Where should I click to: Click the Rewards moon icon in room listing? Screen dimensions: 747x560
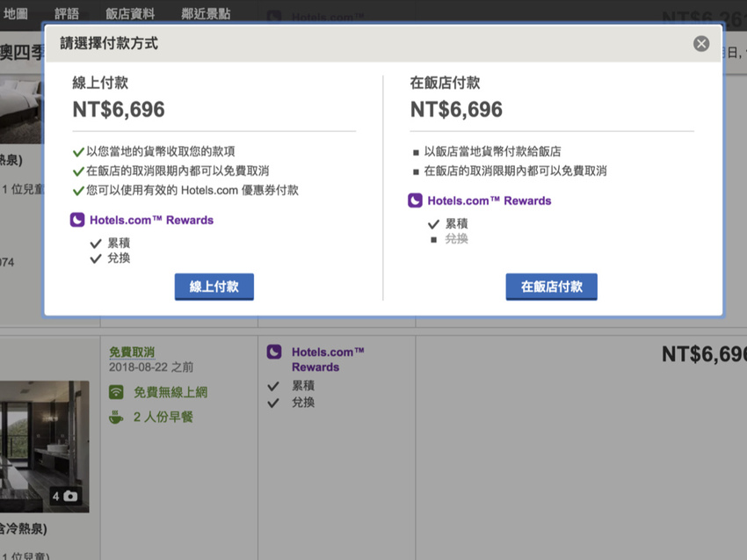pos(274,352)
